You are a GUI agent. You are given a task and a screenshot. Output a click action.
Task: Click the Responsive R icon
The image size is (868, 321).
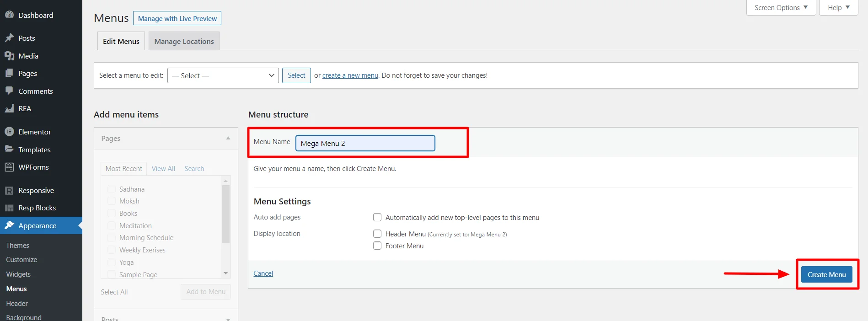click(x=9, y=190)
